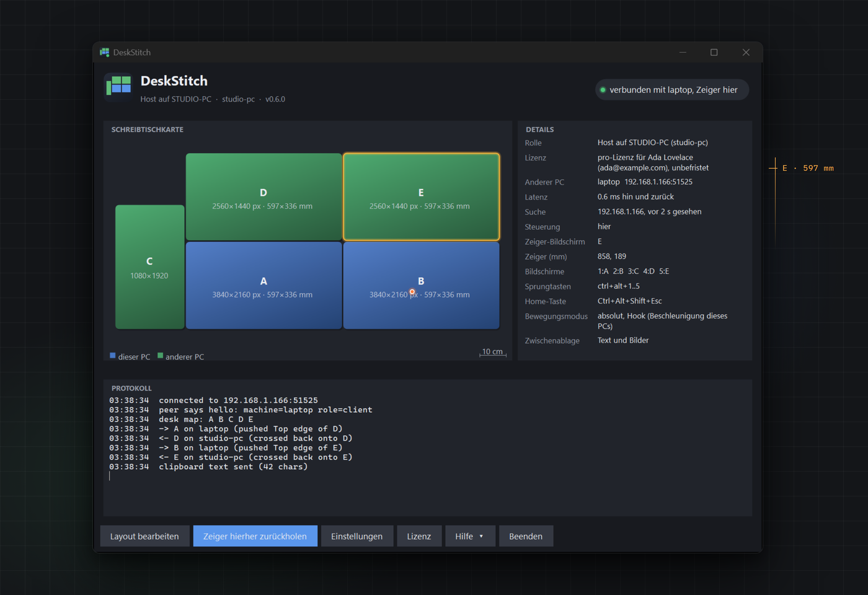
Task: Select screen B on the desk map
Action: point(421,285)
